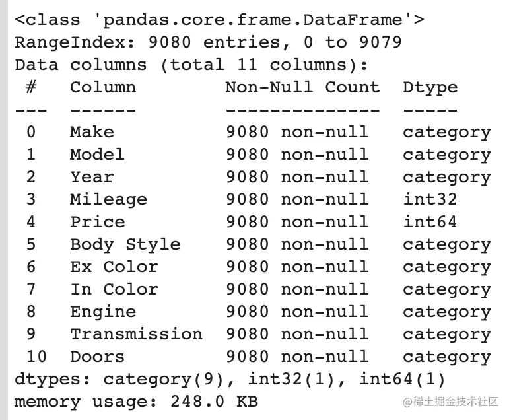Click the int64 dtype in Price row
This screenshot has width=511, height=420.
430,222
